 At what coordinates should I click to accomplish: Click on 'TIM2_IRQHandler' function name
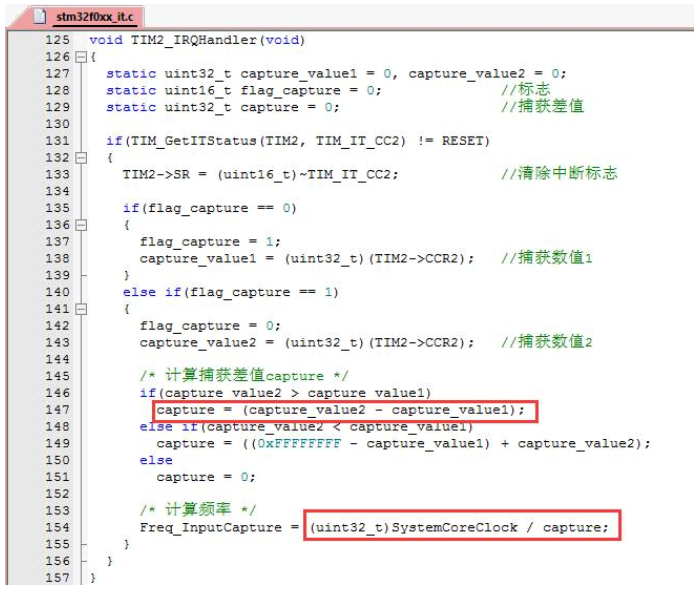tap(194, 40)
